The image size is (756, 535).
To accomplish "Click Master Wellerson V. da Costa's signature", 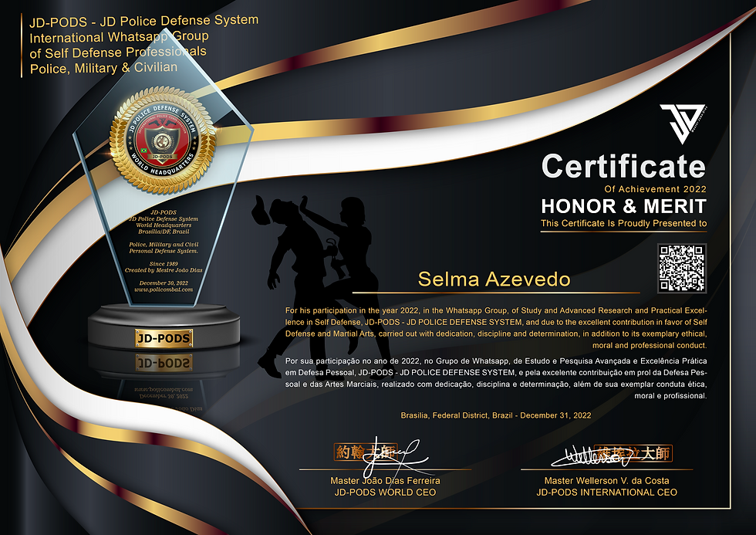I will (592, 456).
